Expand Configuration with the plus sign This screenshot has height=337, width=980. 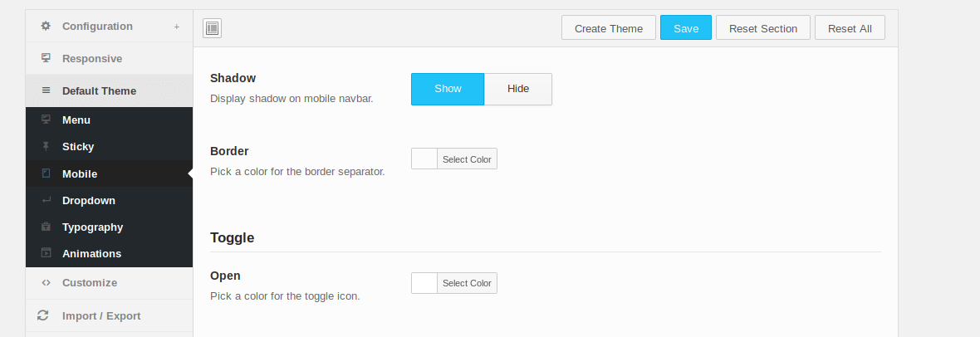pos(176,27)
